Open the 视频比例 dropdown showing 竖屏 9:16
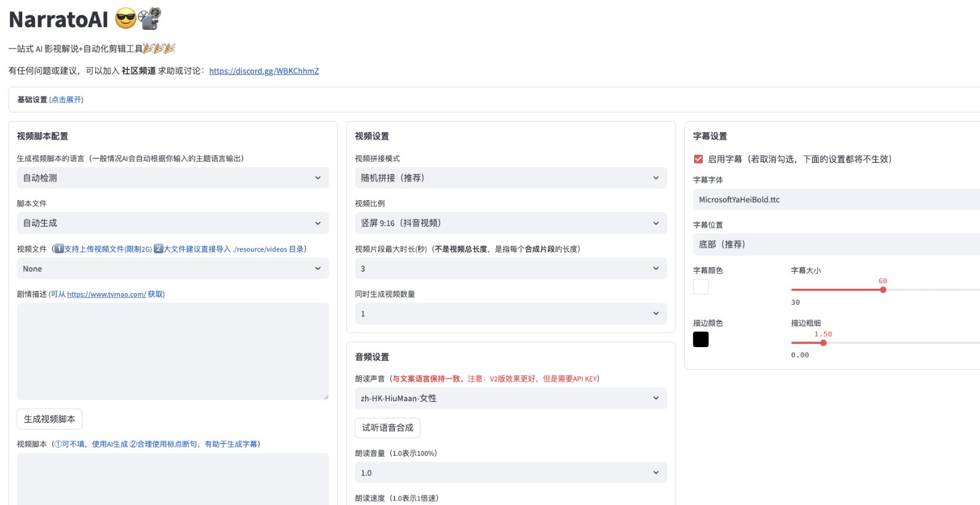 pos(511,223)
